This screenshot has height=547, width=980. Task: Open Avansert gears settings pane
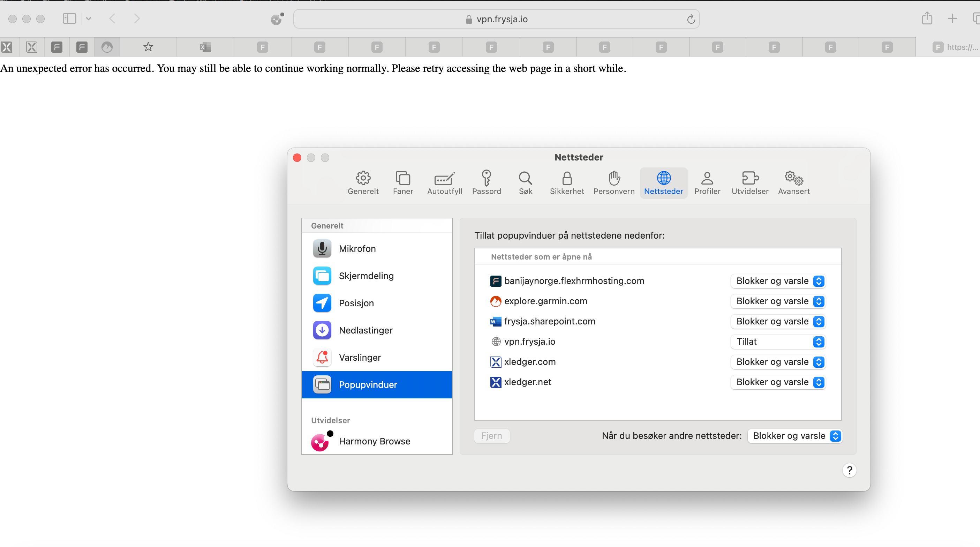(x=793, y=183)
